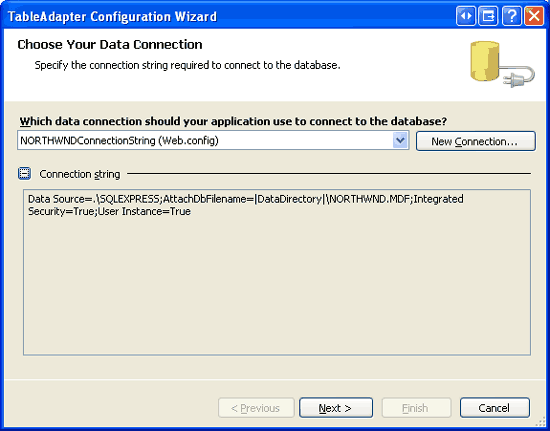Click the Choose Your Data Connection heading
The image size is (550, 431).
tap(110, 45)
